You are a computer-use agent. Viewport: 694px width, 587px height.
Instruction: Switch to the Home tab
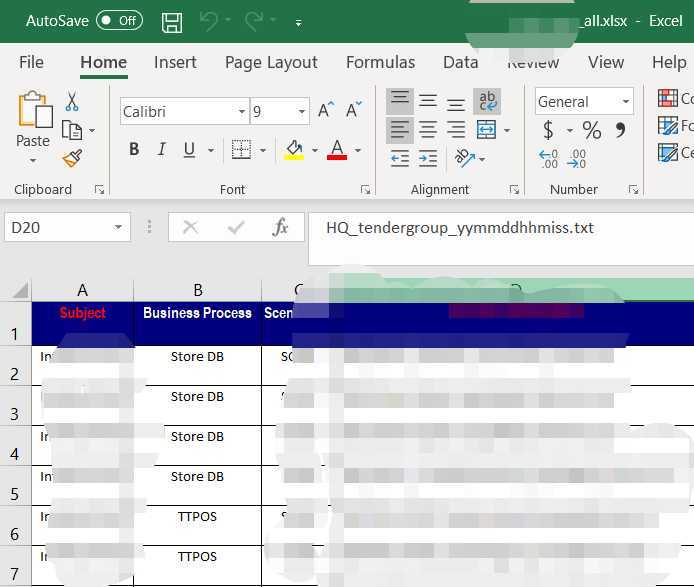(x=104, y=62)
